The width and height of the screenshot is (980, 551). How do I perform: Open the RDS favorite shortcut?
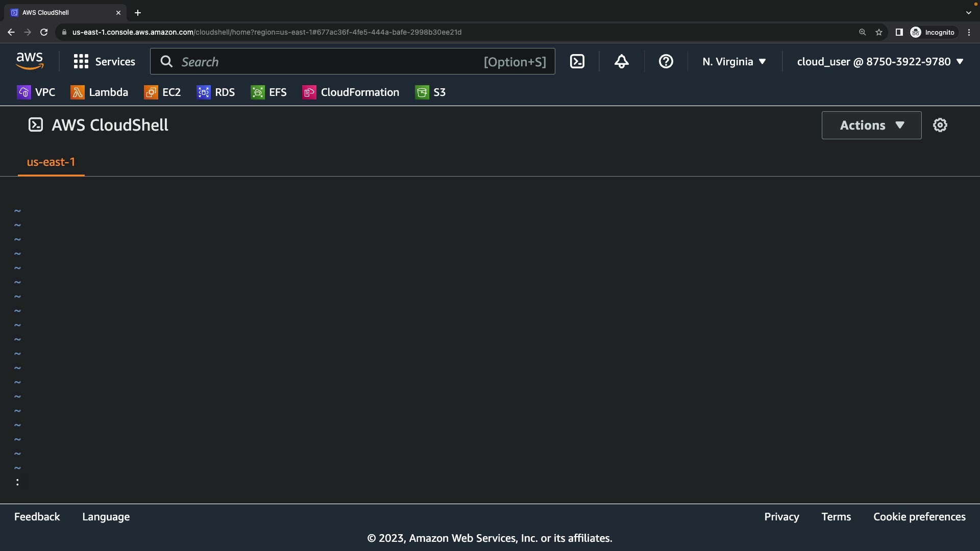coord(216,92)
